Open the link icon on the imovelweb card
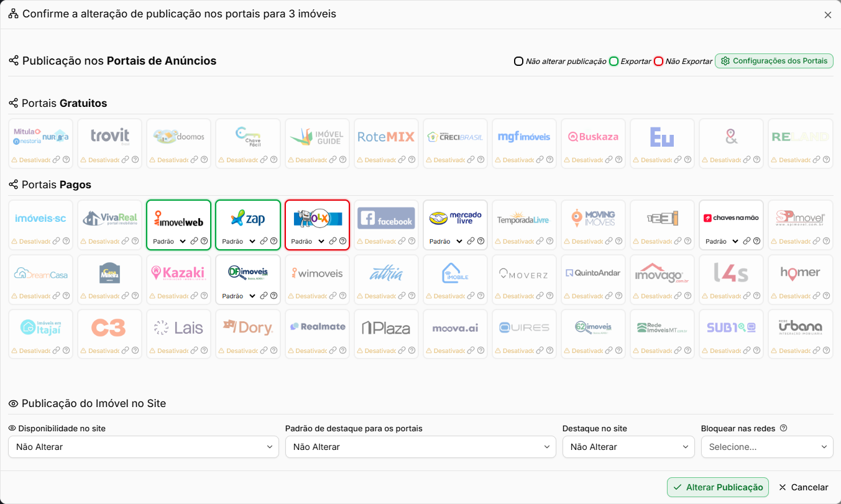Viewport: 841px width, 504px height. 194,241
